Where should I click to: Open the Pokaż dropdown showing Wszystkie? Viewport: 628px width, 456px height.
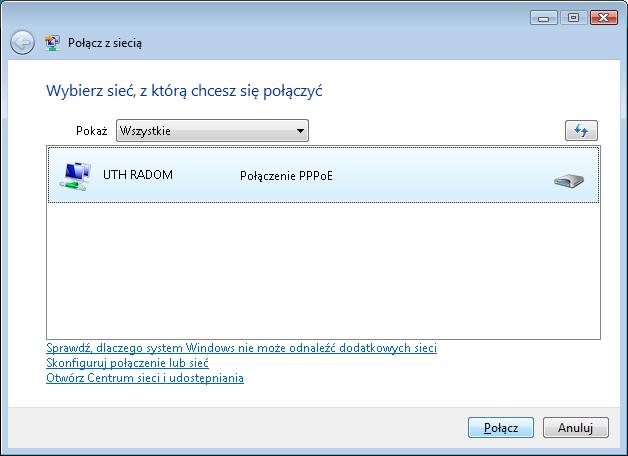coord(211,131)
